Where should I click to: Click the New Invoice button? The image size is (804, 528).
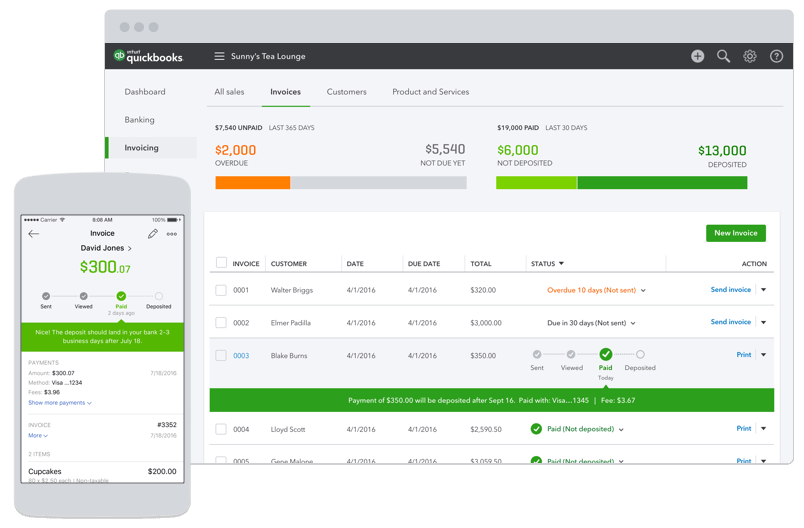pos(735,233)
